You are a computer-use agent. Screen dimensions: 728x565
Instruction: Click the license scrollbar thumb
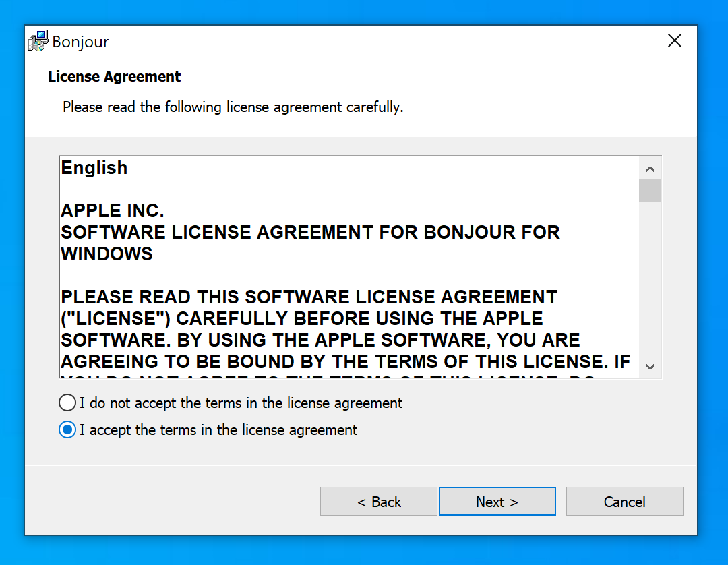(650, 191)
